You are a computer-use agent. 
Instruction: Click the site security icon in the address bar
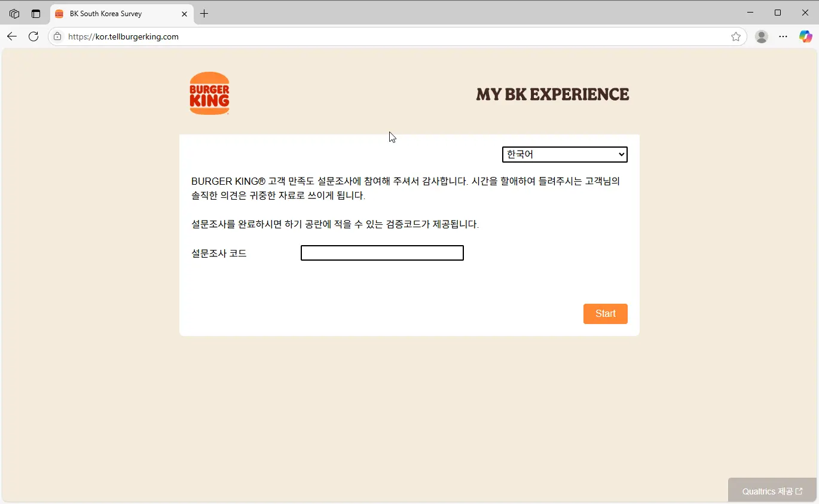[x=57, y=36]
